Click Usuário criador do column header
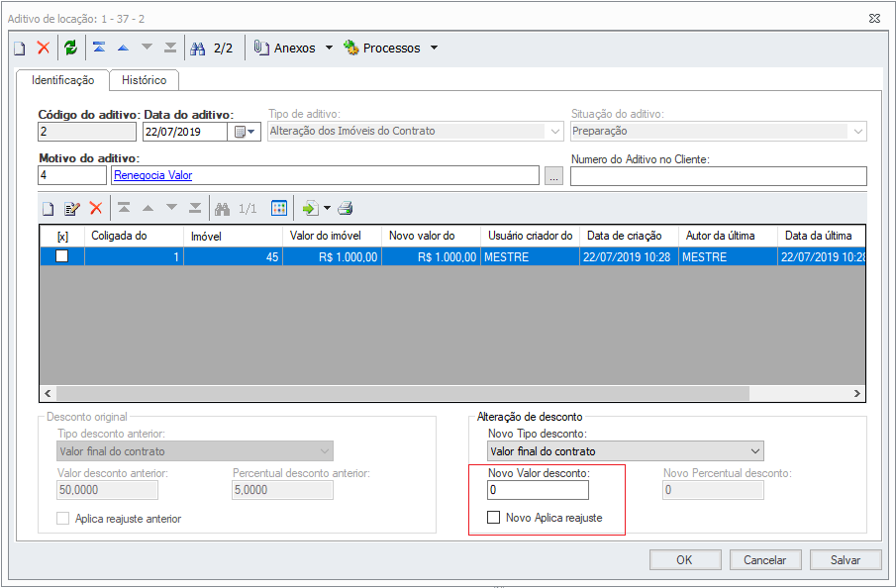This screenshot has width=896, height=588. (x=531, y=237)
